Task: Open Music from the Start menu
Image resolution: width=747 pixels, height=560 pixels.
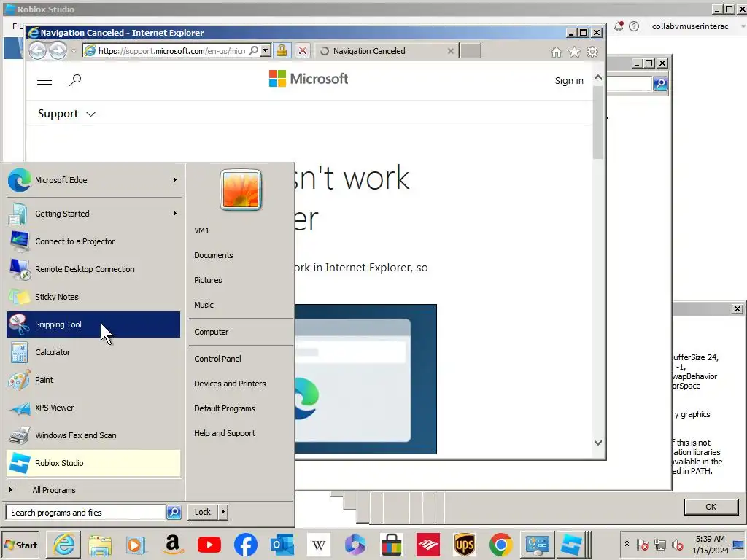Action: (204, 305)
